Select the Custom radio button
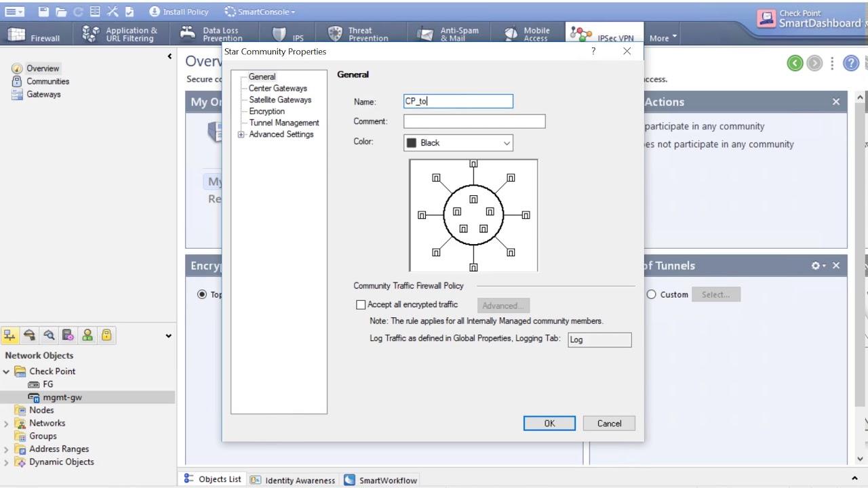The height and width of the screenshot is (488, 868). (x=651, y=295)
